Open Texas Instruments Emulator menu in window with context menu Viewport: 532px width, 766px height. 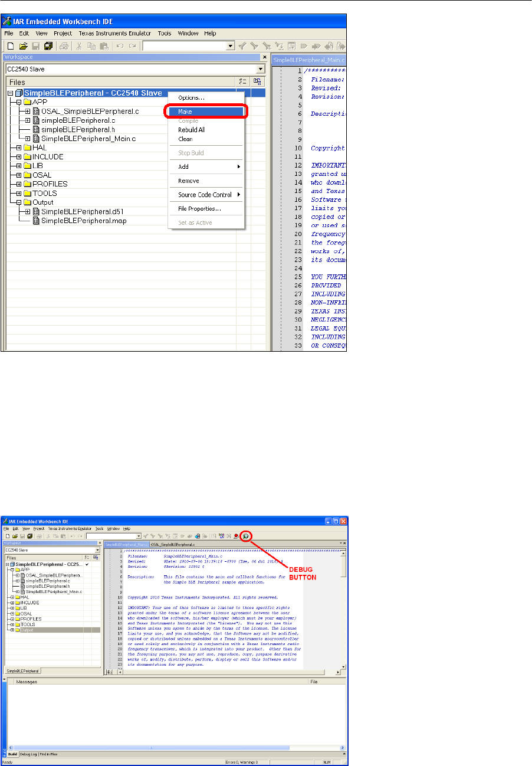(115, 34)
